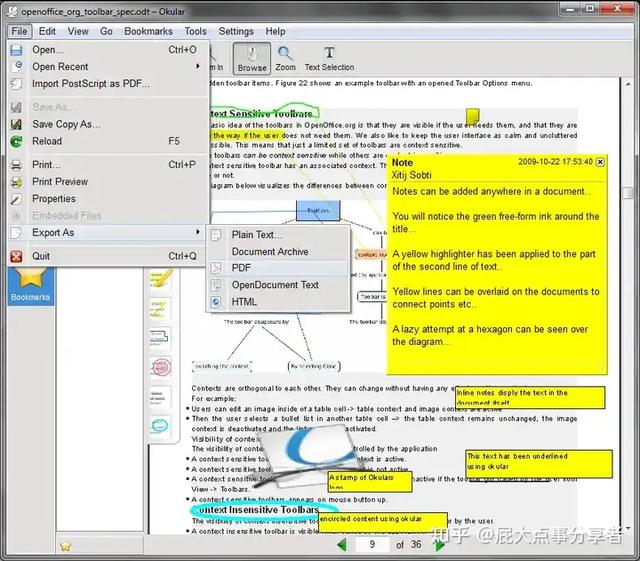Quit Okular from the File menu
640x561 pixels.
tap(108, 256)
